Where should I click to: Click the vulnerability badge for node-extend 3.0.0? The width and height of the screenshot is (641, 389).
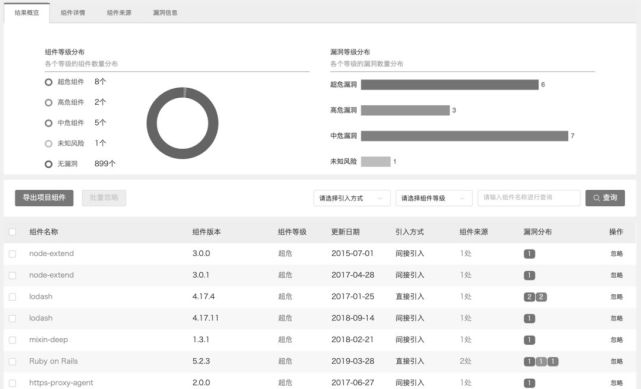click(529, 254)
